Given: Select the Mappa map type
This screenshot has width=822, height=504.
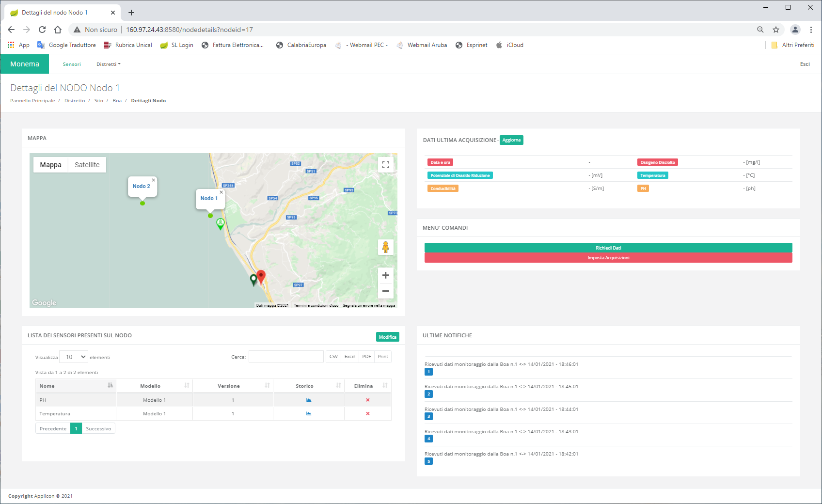Looking at the screenshot, I should pyautogui.click(x=50, y=165).
